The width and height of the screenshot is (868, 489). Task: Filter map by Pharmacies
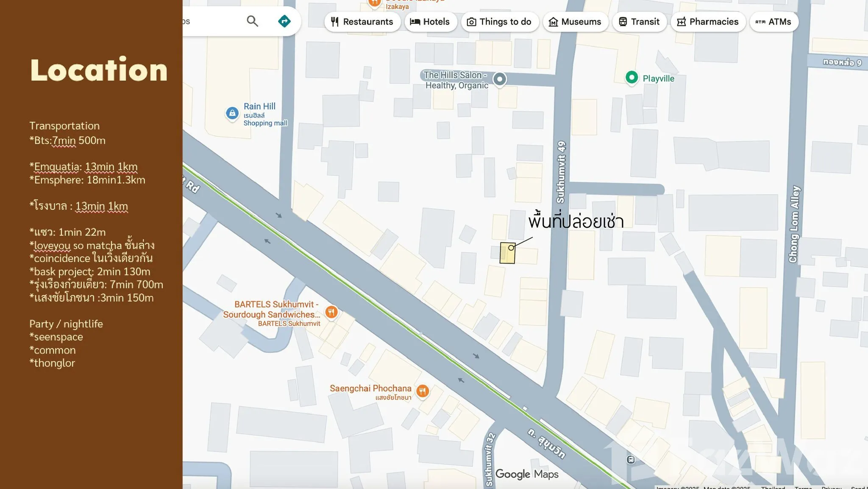pos(708,22)
